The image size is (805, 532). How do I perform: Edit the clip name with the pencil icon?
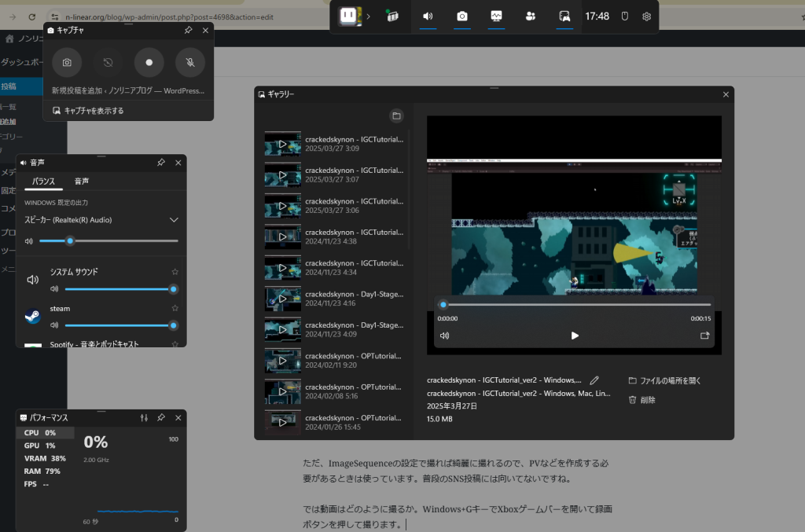594,380
